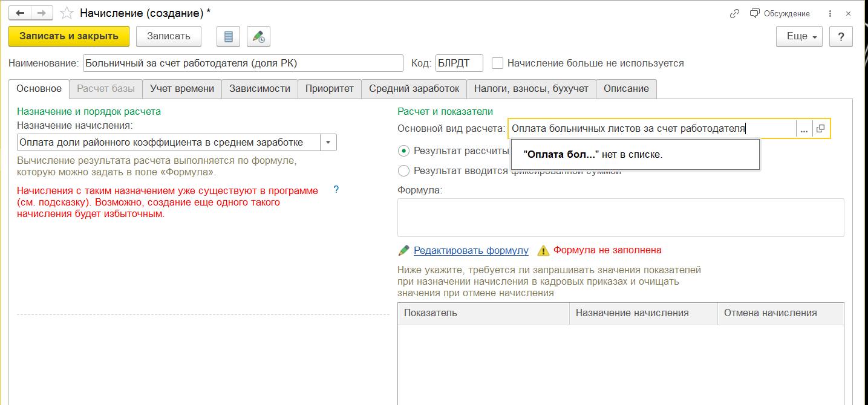
Task: Click the Редактировать формулу link
Action: (471, 250)
